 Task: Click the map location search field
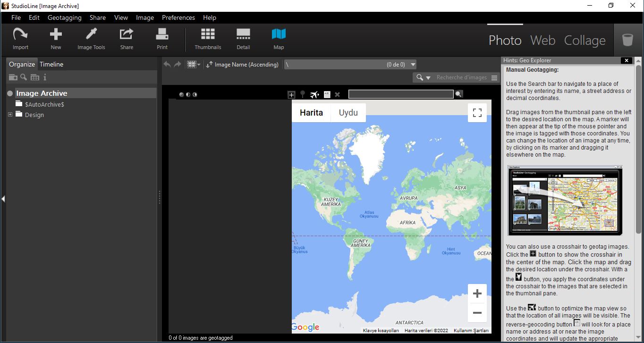pos(401,94)
